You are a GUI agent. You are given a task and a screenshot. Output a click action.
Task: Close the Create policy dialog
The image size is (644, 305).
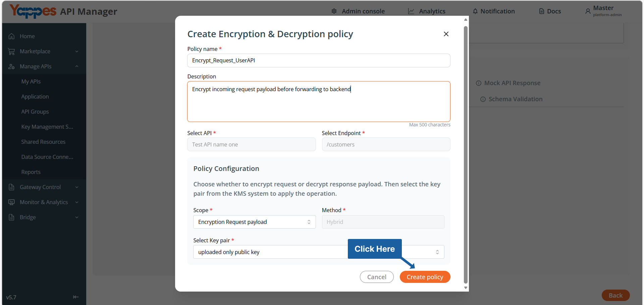pyautogui.click(x=446, y=34)
